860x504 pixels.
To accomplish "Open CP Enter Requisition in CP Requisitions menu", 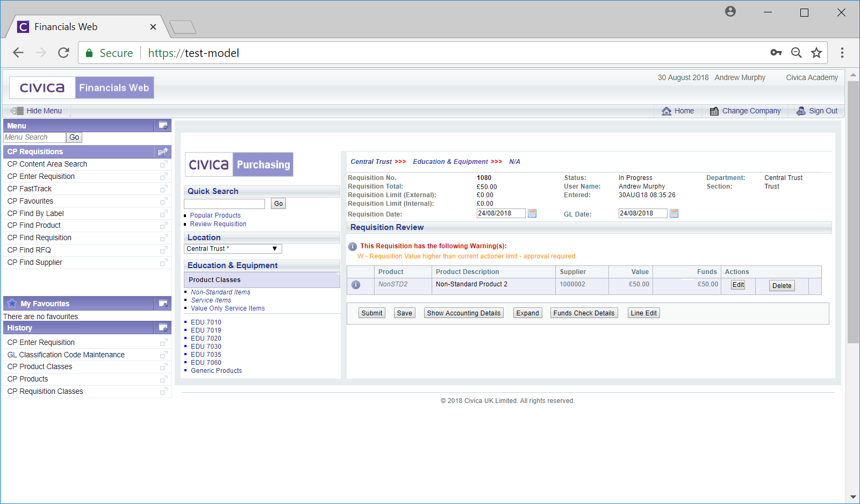I will coord(41,176).
